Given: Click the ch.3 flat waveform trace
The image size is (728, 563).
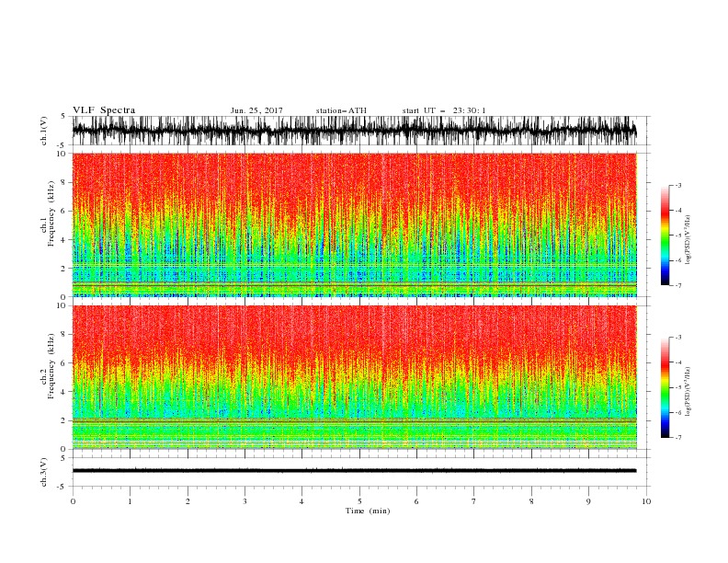Looking at the screenshot, I should [x=355, y=471].
